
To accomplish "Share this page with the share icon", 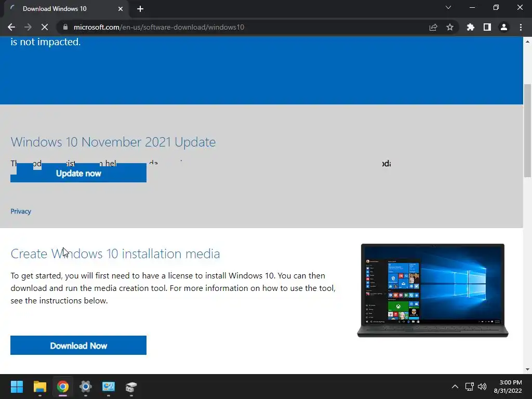I will [433, 27].
